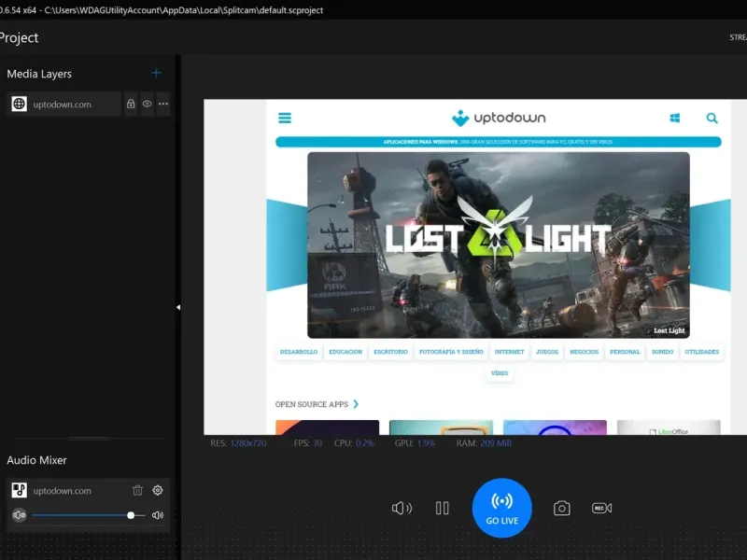Toggle the master speaker volume button
Screen dimensions: 747x560
coord(402,508)
